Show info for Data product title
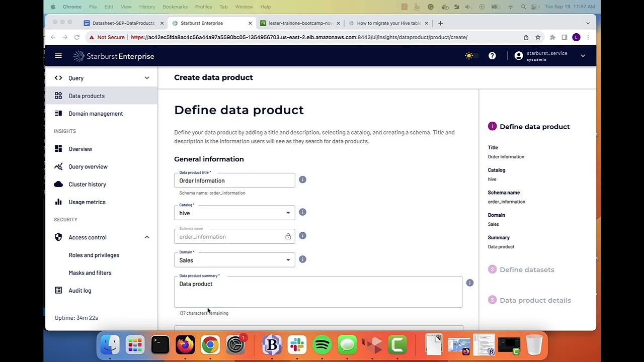 (x=302, y=179)
